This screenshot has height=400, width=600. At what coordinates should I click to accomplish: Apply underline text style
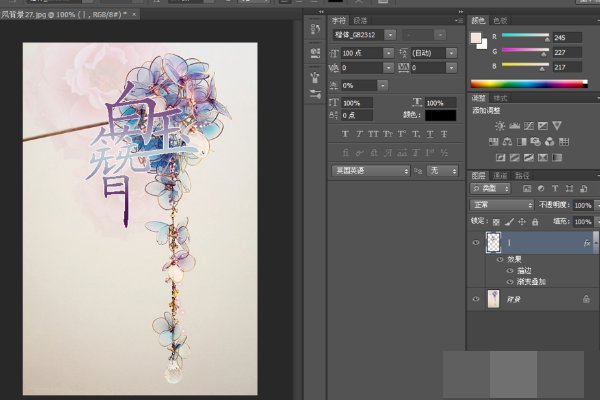tap(431, 133)
